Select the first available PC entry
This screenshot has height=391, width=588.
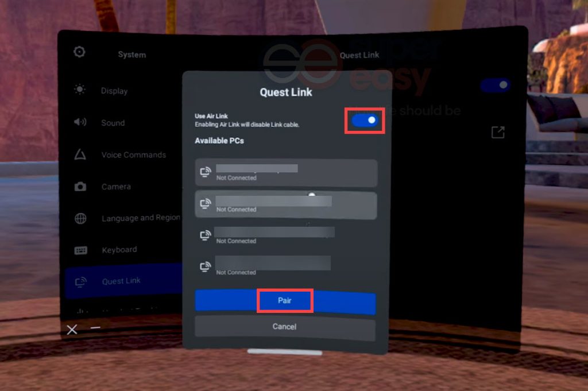[x=286, y=172]
